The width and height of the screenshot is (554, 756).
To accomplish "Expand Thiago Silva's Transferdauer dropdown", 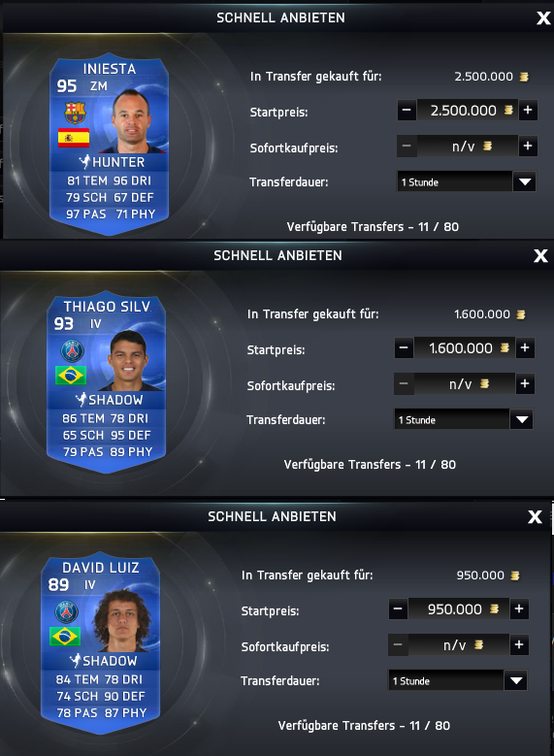I will pyautogui.click(x=522, y=420).
